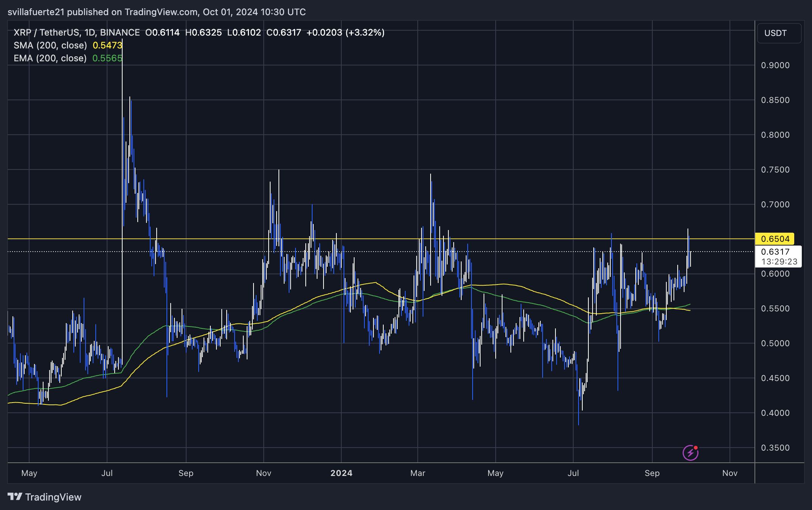Click the 2024 year label on time axis
The width and height of the screenshot is (812, 510).
click(341, 473)
